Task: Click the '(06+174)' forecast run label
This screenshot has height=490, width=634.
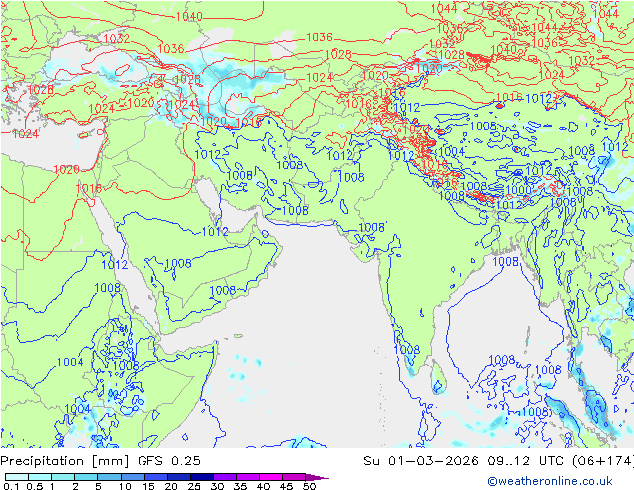Action: (603, 461)
